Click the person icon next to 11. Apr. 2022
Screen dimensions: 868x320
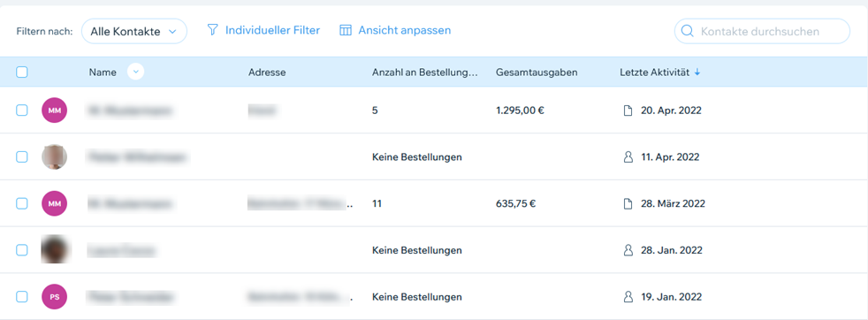pos(628,157)
